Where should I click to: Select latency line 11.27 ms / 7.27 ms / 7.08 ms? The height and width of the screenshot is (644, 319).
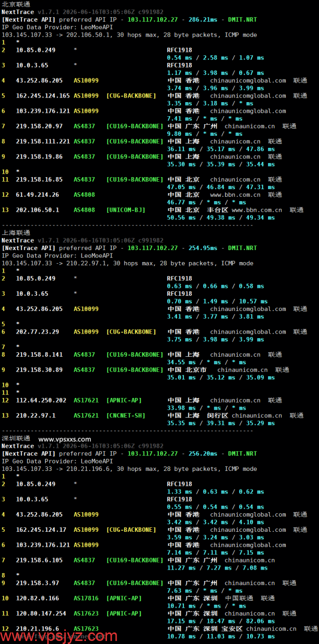pos(218,568)
